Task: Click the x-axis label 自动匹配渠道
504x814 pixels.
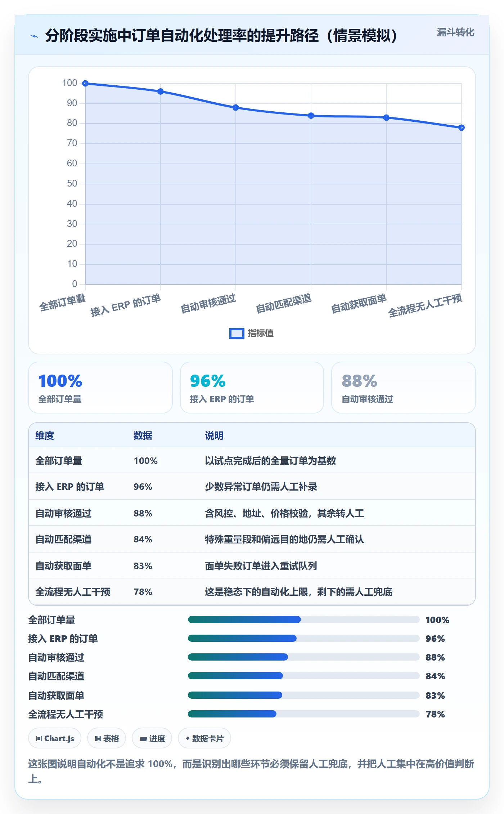Action: [x=284, y=303]
